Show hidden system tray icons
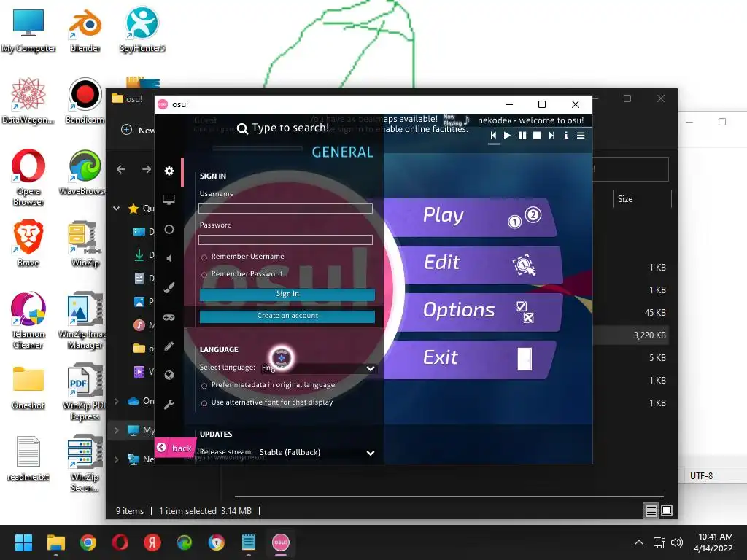 click(639, 542)
